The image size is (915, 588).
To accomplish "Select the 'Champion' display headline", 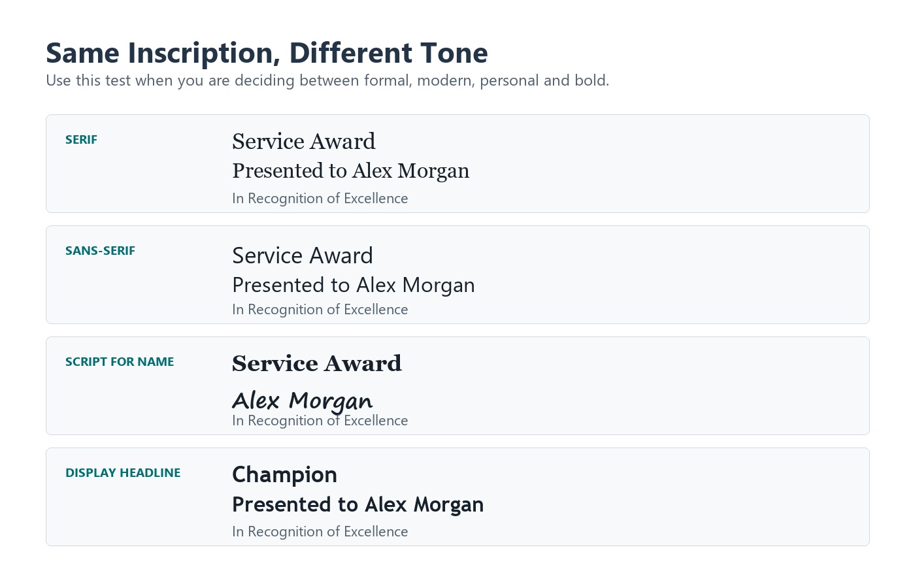I will tap(285, 475).
